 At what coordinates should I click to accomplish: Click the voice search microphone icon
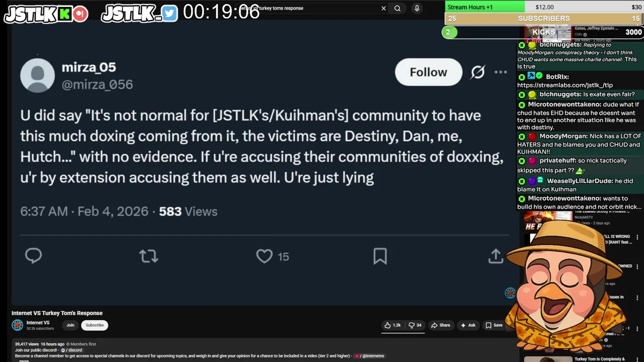click(x=417, y=8)
